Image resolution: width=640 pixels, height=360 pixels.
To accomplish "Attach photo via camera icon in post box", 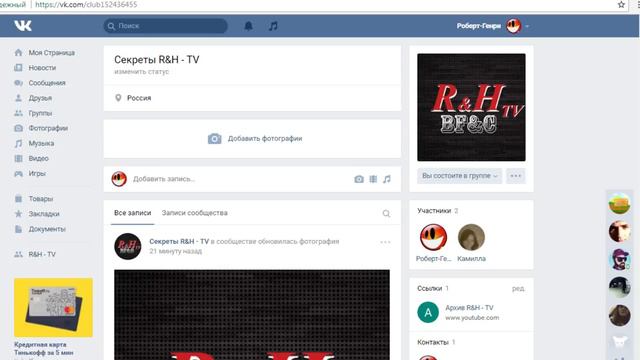I will click(359, 179).
